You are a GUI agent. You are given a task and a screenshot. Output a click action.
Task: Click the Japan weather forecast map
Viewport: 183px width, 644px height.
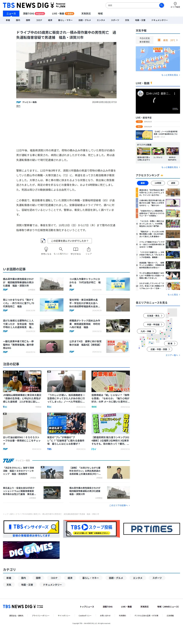[x=158, y=59]
